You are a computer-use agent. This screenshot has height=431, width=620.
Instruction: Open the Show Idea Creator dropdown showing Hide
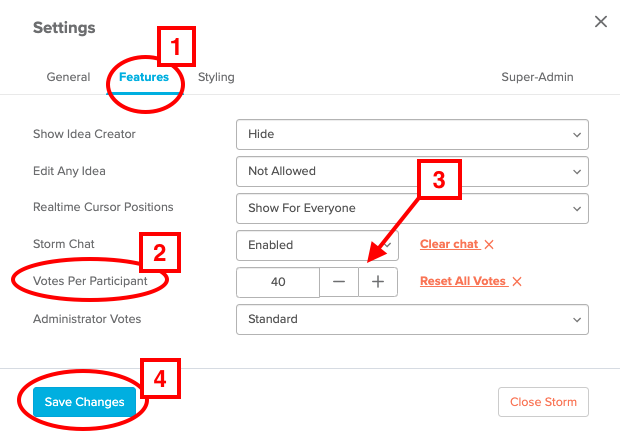coord(412,134)
